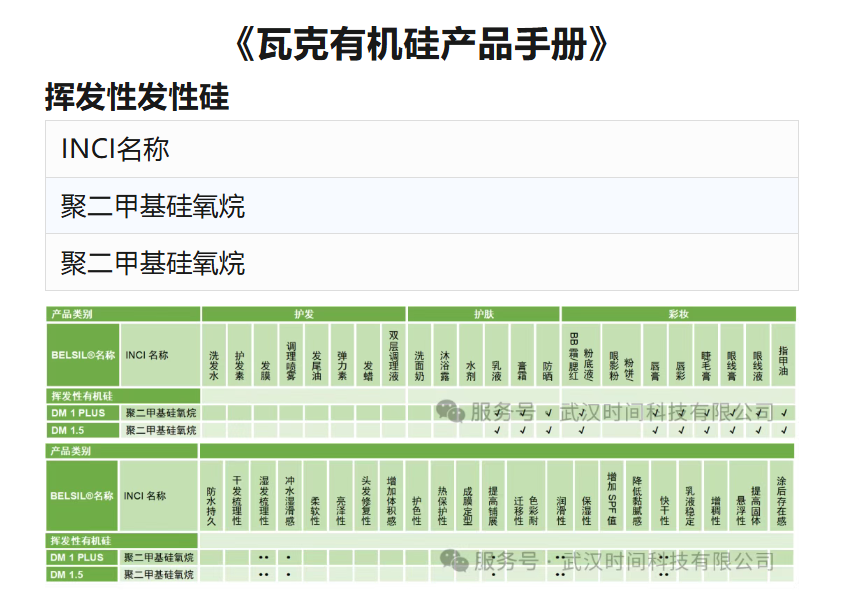Click the WeChat icon in the lower watermark
This screenshot has width=842, height=591.
455,560
